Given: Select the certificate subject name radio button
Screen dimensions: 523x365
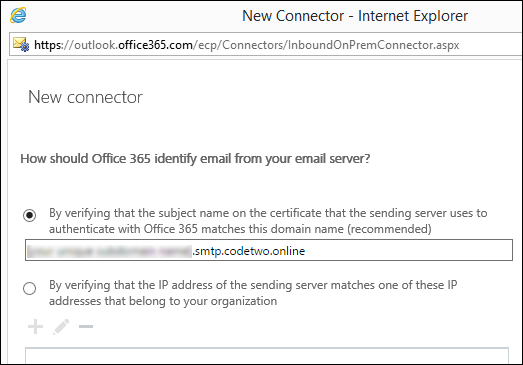Looking at the screenshot, I should pyautogui.click(x=29, y=216).
